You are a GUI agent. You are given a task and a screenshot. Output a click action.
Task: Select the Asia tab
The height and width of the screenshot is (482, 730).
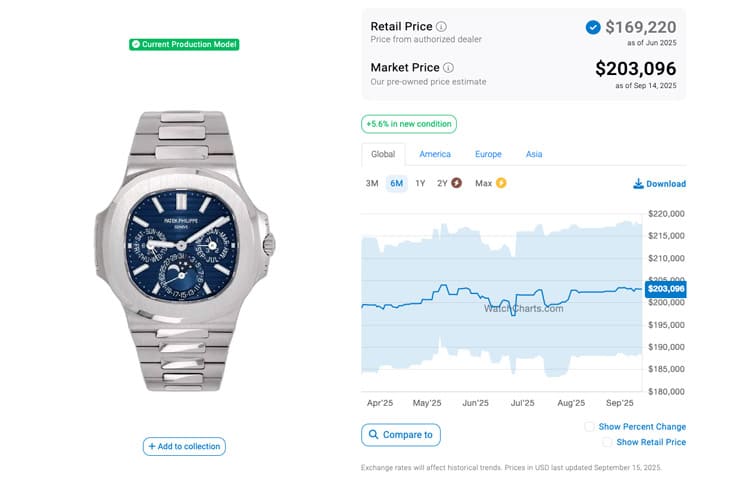534,154
